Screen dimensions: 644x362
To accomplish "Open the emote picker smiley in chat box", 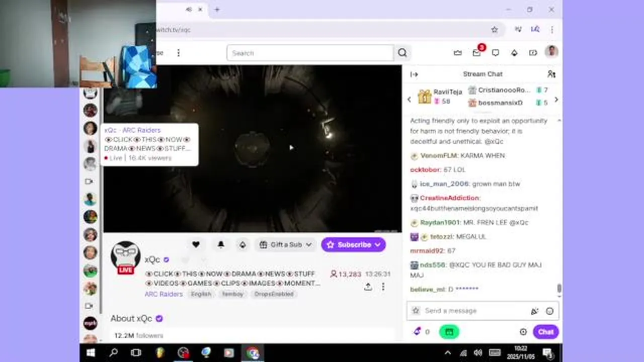I will (549, 311).
